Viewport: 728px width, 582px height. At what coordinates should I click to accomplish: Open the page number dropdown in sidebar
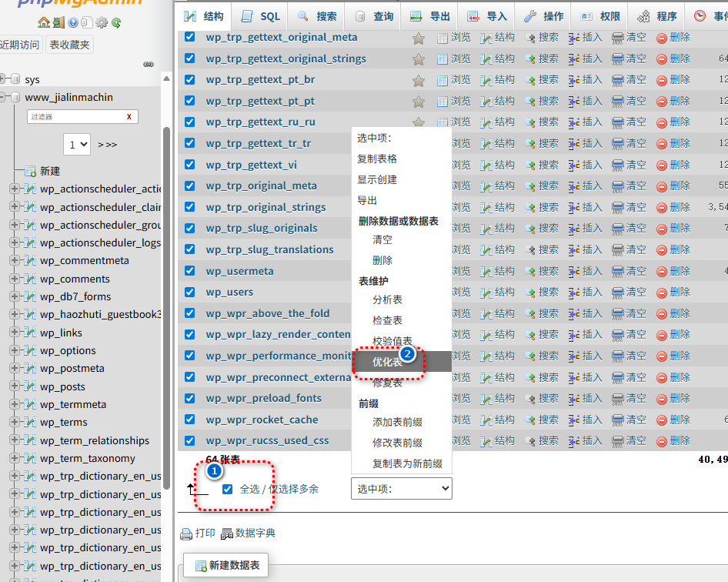pyautogui.click(x=78, y=144)
